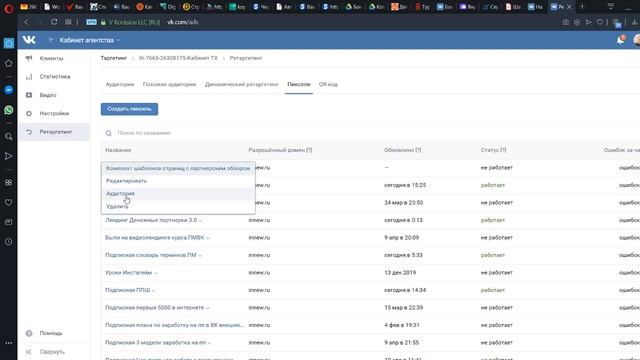This screenshot has height=360, width=640.
Task: Select Удалить in the pixel context menu
Action: (178, 207)
